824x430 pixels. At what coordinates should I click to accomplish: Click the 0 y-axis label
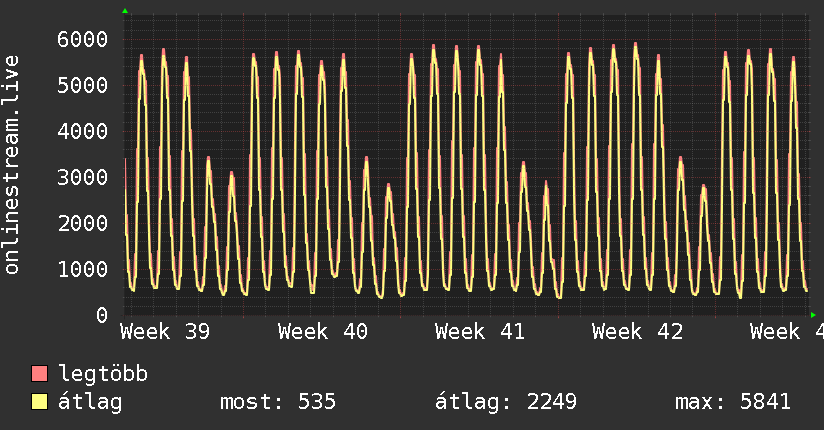(102, 315)
